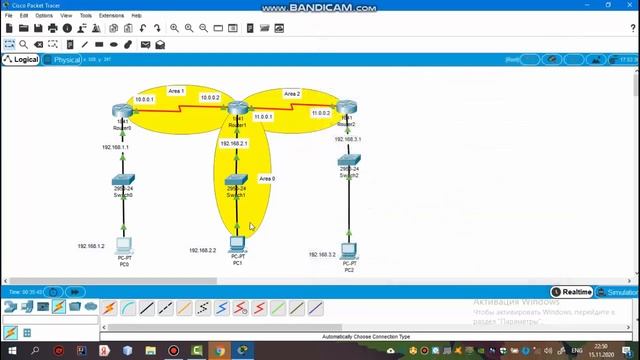The width and height of the screenshot is (640, 360).
Task: Select the Draw Ellipse tool
Action: click(114, 44)
